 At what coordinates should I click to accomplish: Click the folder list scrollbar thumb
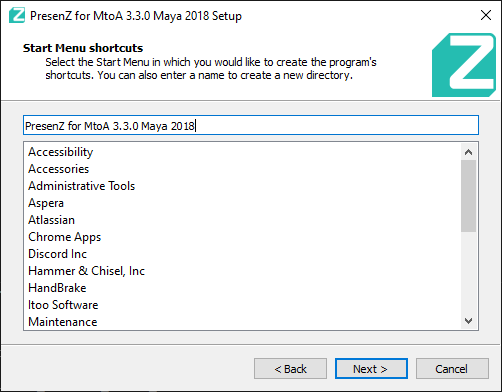468,196
